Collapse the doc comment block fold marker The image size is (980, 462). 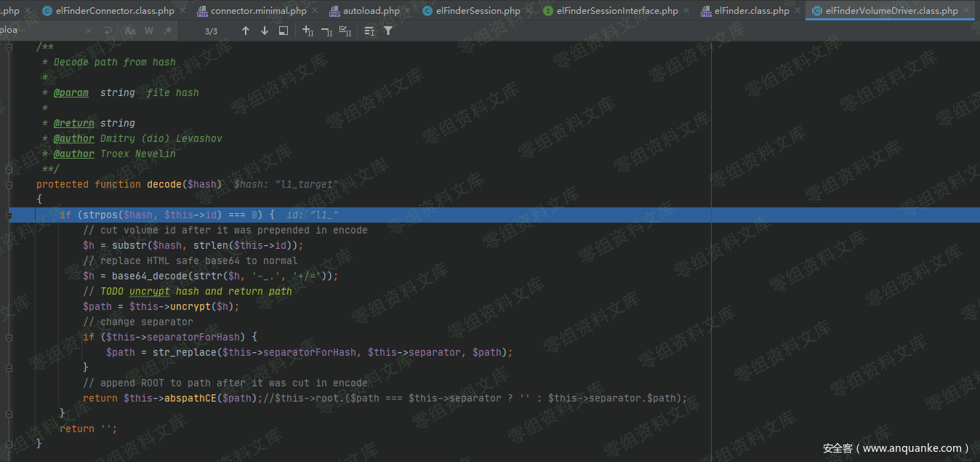[x=9, y=47]
